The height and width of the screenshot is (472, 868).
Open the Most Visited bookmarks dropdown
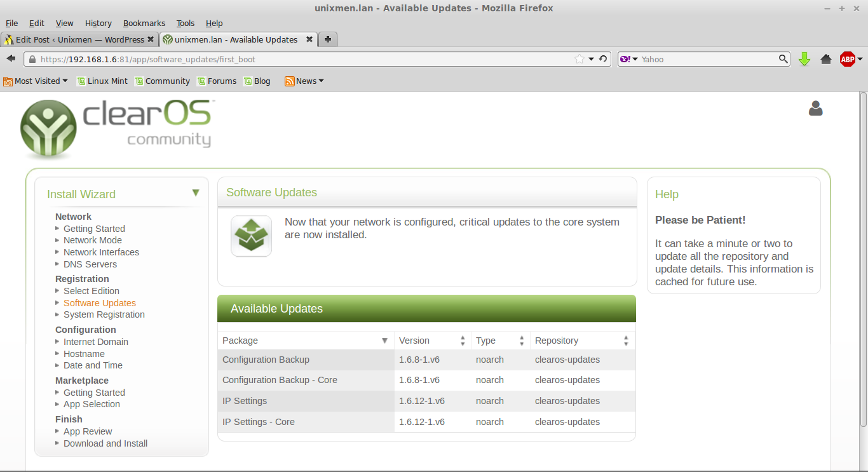36,81
